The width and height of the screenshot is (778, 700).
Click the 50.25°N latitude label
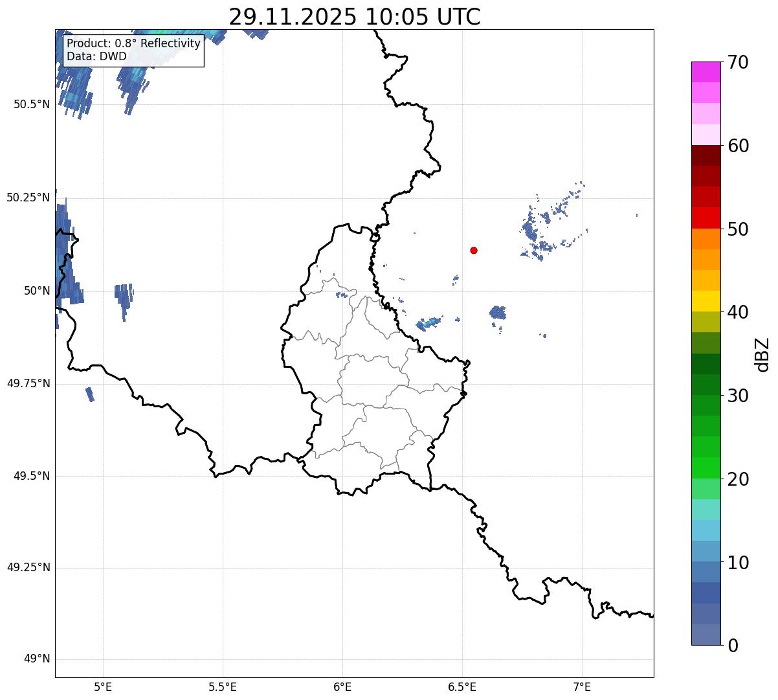[28, 198]
